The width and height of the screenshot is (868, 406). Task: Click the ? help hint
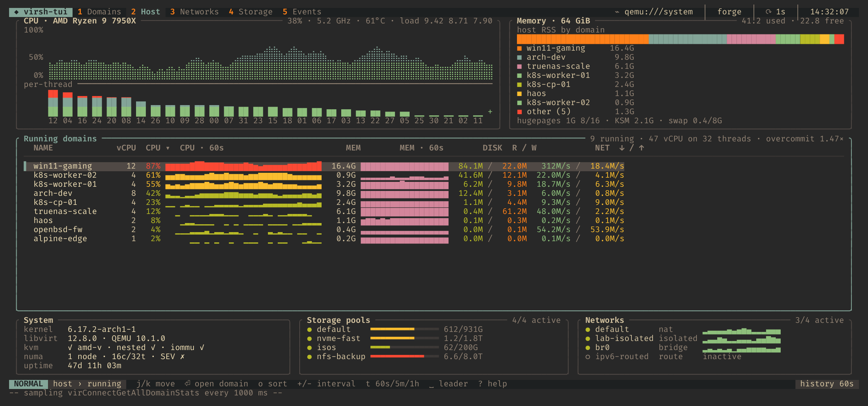point(492,384)
